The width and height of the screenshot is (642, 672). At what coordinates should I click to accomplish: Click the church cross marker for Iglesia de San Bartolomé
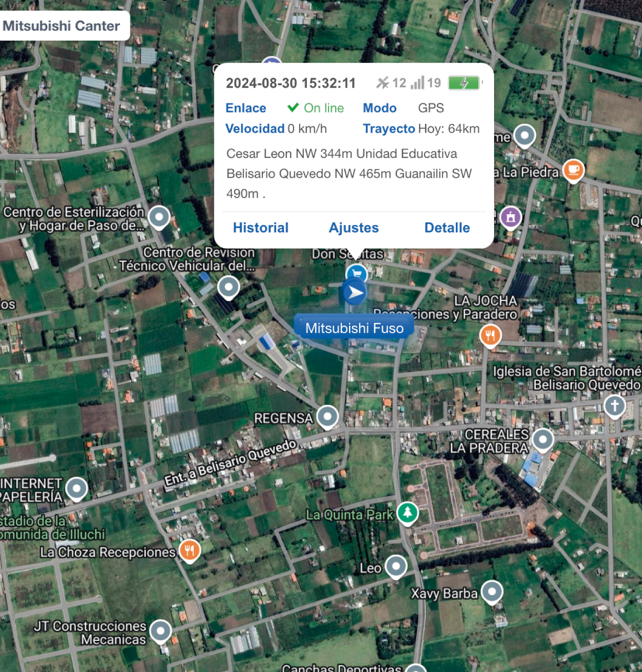pyautogui.click(x=615, y=406)
